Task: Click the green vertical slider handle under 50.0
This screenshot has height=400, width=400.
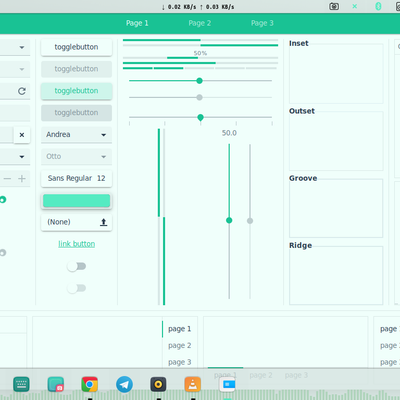Action: point(229,220)
